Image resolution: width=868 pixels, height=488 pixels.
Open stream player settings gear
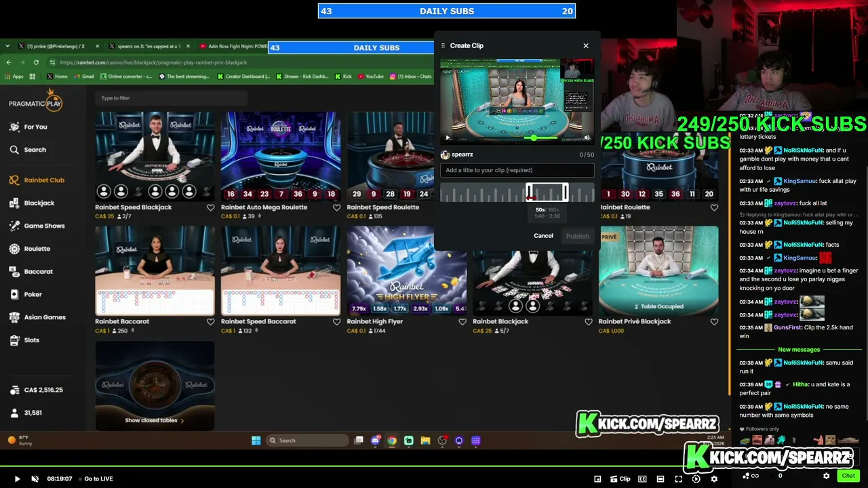click(714, 479)
